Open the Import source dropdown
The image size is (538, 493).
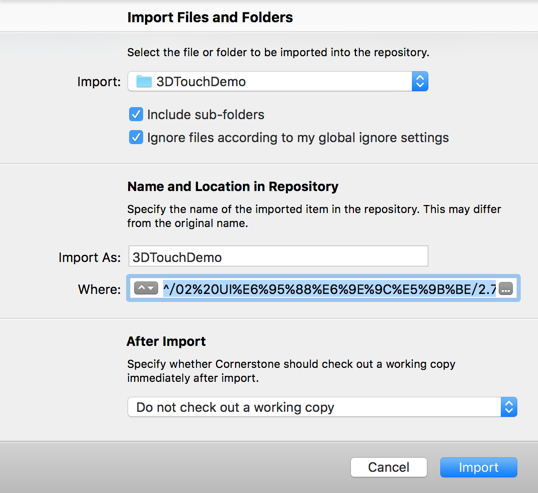tap(278, 81)
